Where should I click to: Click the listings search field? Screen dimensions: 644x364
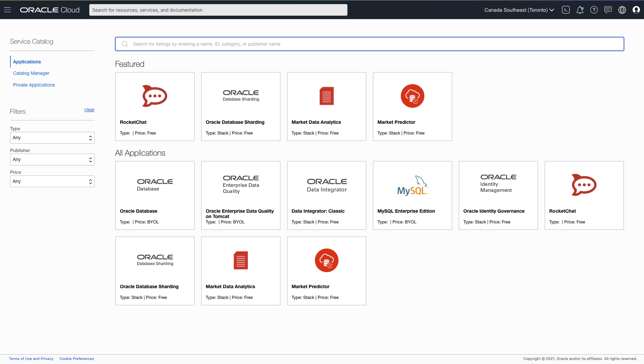369,44
